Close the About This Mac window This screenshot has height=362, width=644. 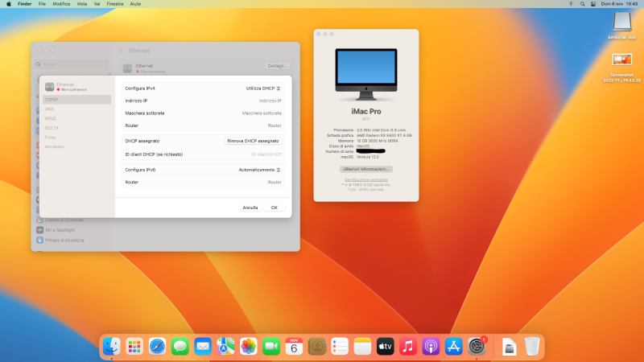coord(318,34)
